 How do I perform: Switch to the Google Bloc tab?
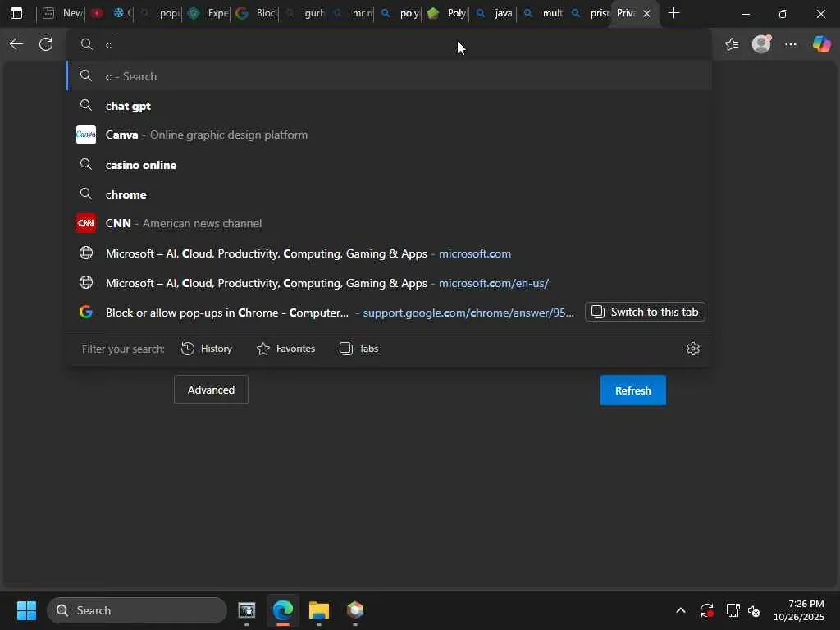(x=256, y=13)
